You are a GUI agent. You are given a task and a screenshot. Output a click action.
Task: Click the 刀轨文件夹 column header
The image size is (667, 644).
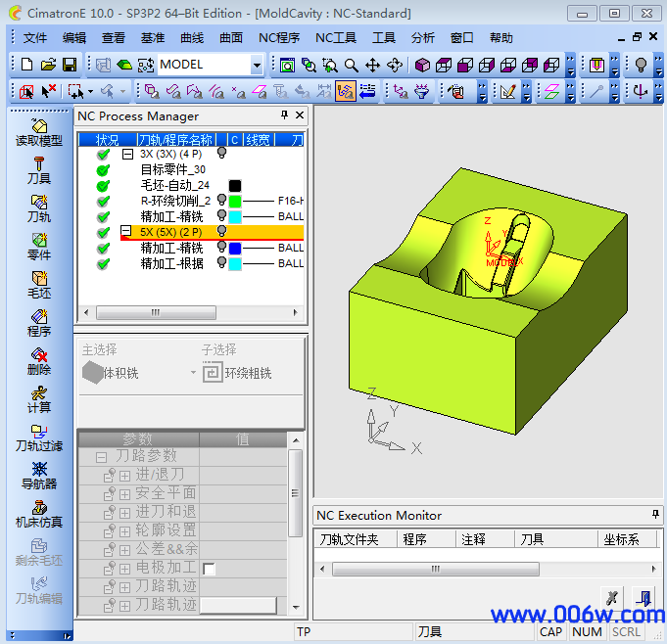pos(355,538)
